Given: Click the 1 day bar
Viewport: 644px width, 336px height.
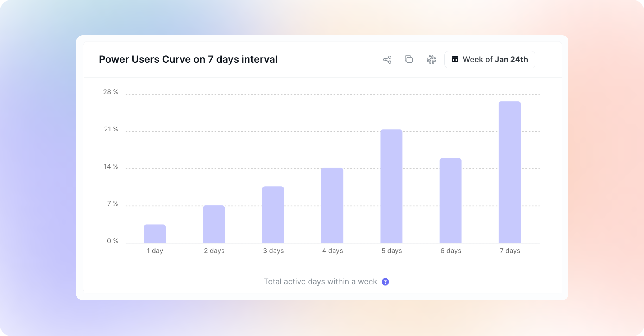Looking at the screenshot, I should tap(154, 234).
